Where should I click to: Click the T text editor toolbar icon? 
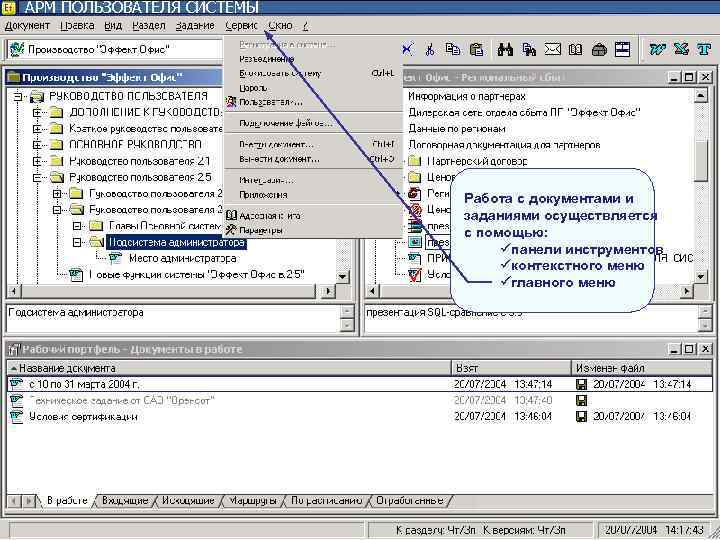tap(704, 49)
